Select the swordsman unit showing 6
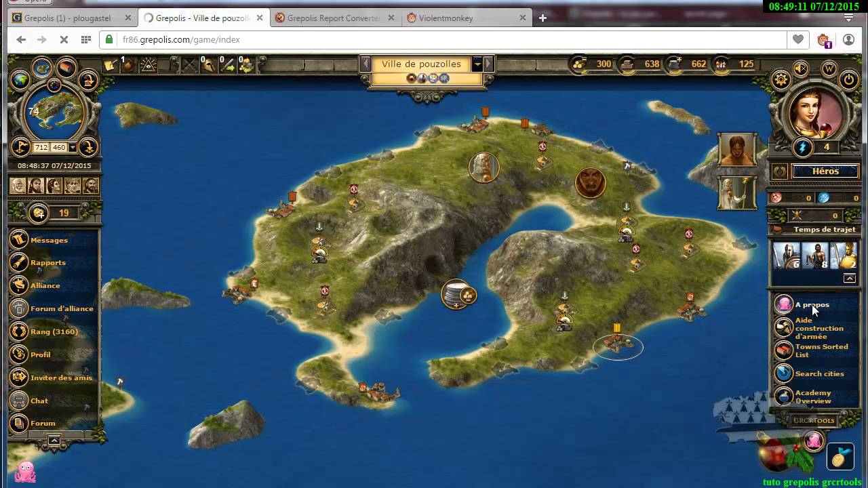The height and width of the screenshot is (488, 868). 787,256
